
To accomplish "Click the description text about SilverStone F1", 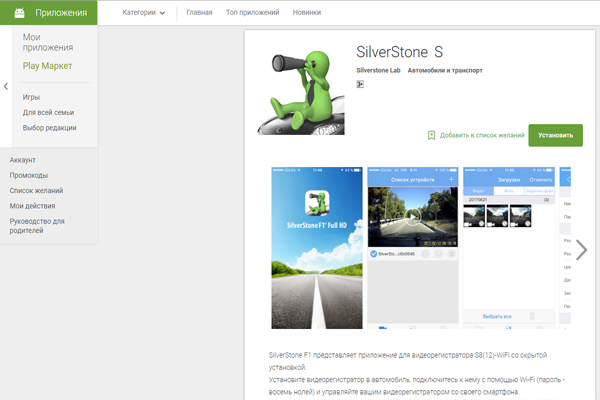I will pyautogui.click(x=417, y=374).
